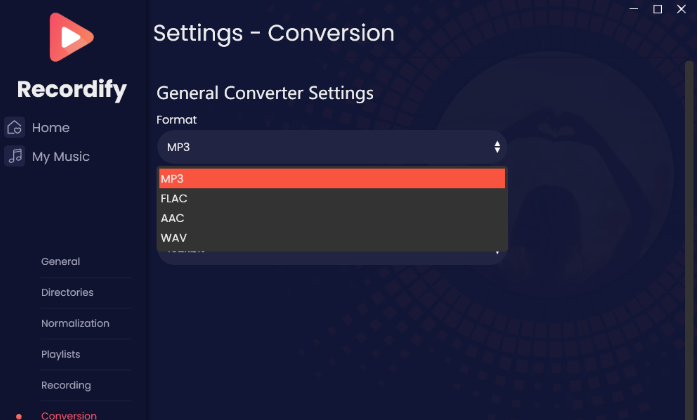The image size is (698, 420).
Task: Click the vertical scrollbar on the right
Action: pos(689,241)
